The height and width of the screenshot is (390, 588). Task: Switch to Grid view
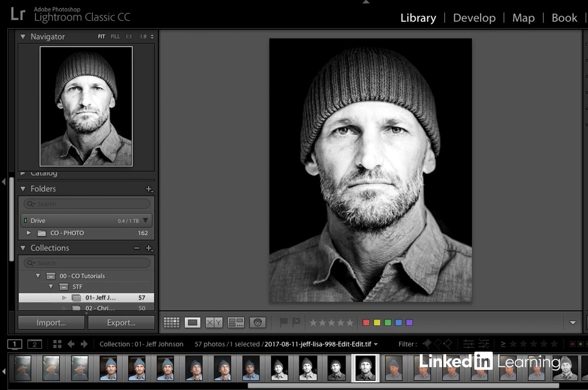tap(171, 323)
